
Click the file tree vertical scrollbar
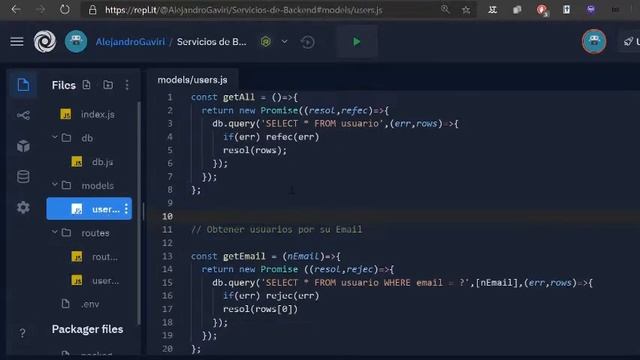[139, 212]
